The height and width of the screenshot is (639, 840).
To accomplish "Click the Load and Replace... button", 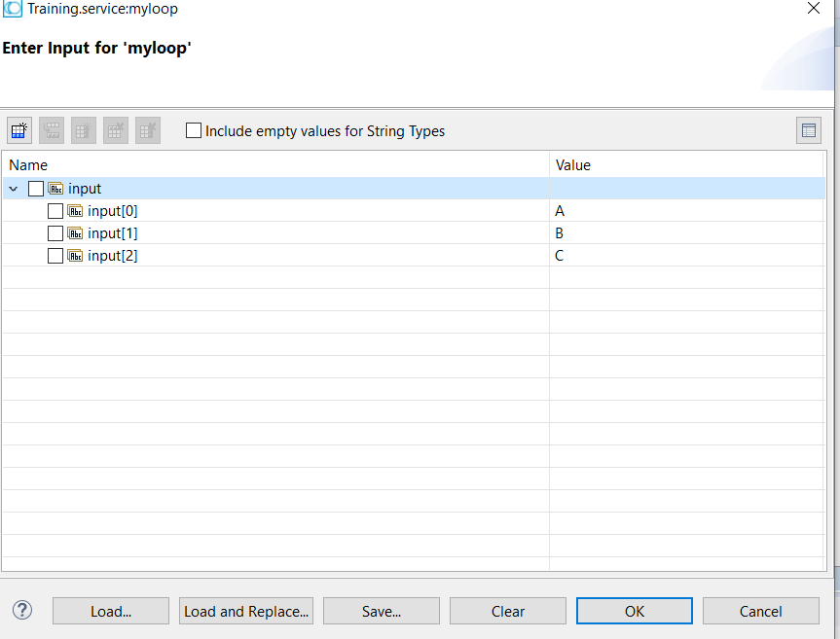I will click(x=246, y=611).
